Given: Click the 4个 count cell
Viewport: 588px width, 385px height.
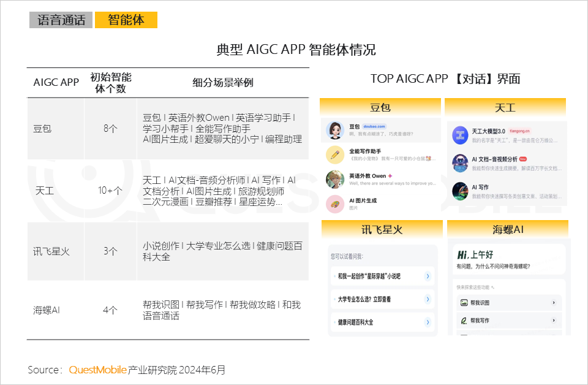Looking at the screenshot, I should click(x=110, y=310).
